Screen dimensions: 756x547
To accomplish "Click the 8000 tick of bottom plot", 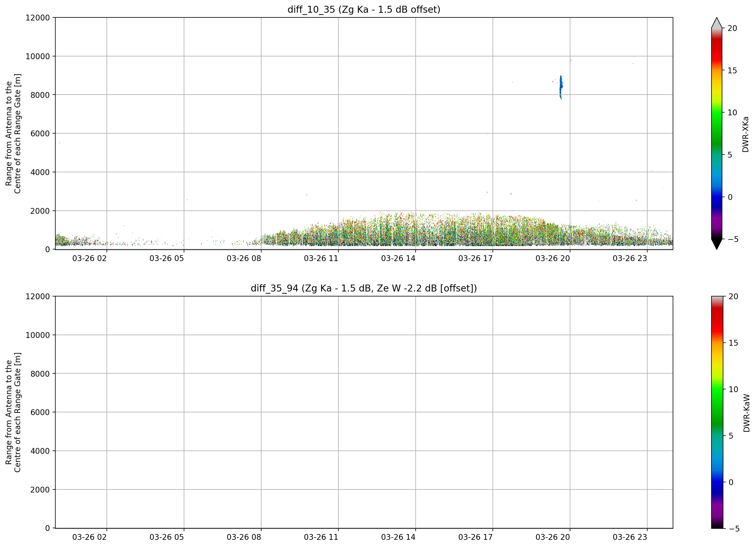I will 40,374.
